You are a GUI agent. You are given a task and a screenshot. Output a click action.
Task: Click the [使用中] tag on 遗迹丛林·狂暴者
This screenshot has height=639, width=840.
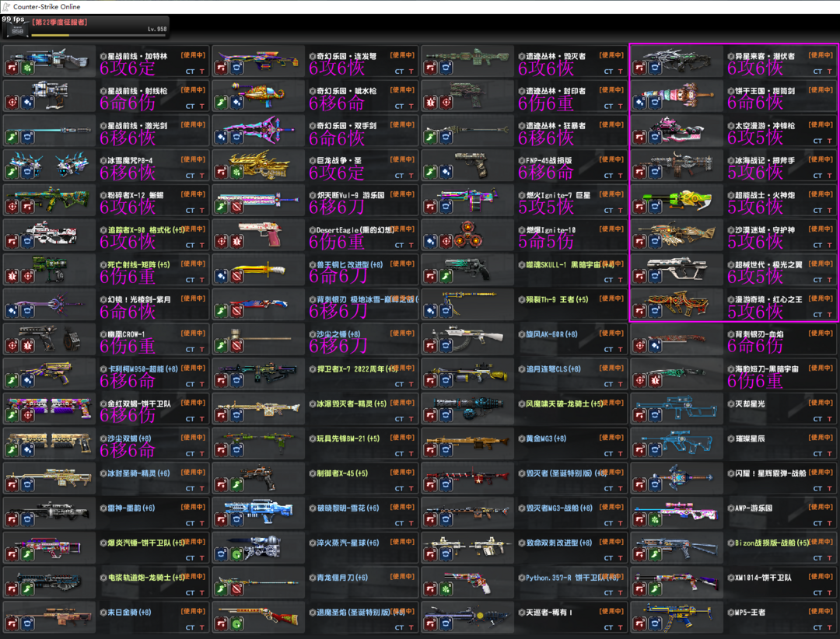point(611,125)
